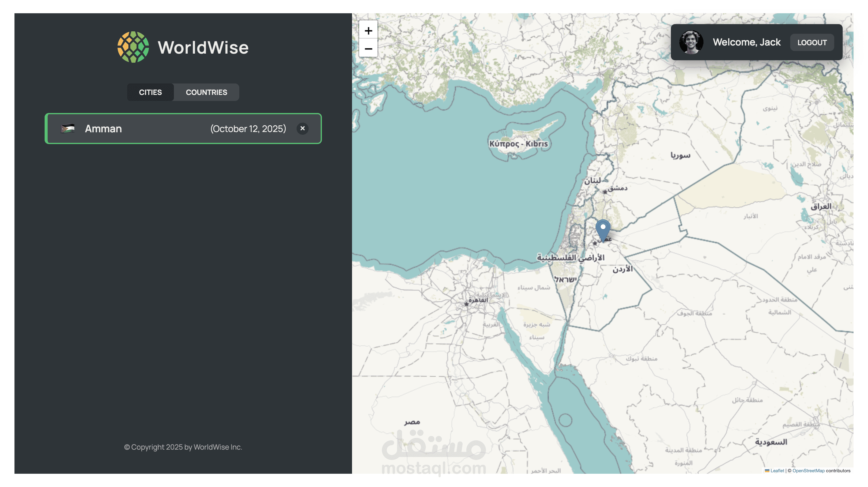Click the WorldWise brand name text
This screenshot has height=487, width=868.
coord(203,48)
